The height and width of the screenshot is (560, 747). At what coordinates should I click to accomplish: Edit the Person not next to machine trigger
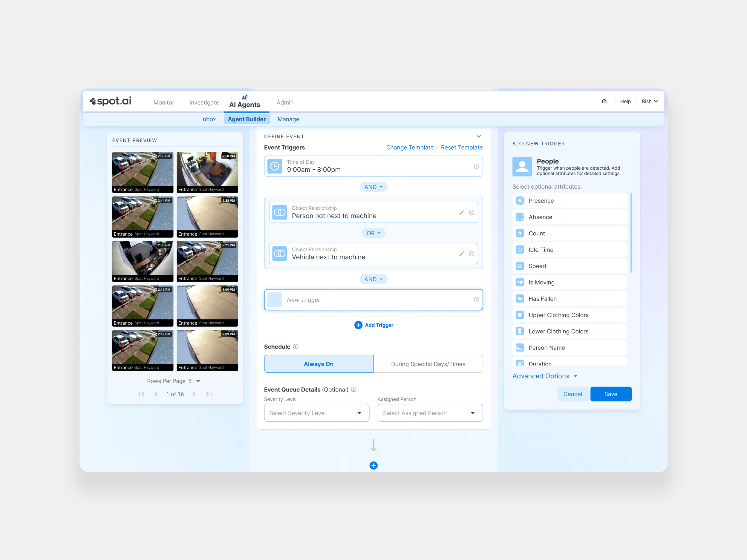pos(461,212)
